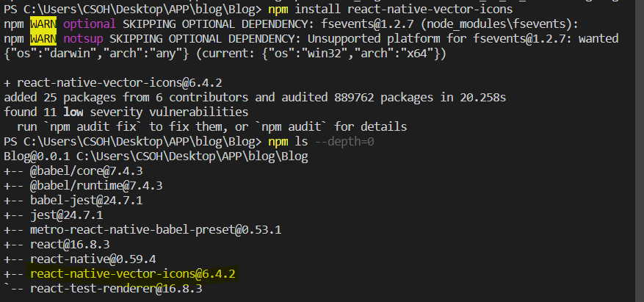
Task: Click the WARN label before 'notsup'
Action: click(44, 39)
